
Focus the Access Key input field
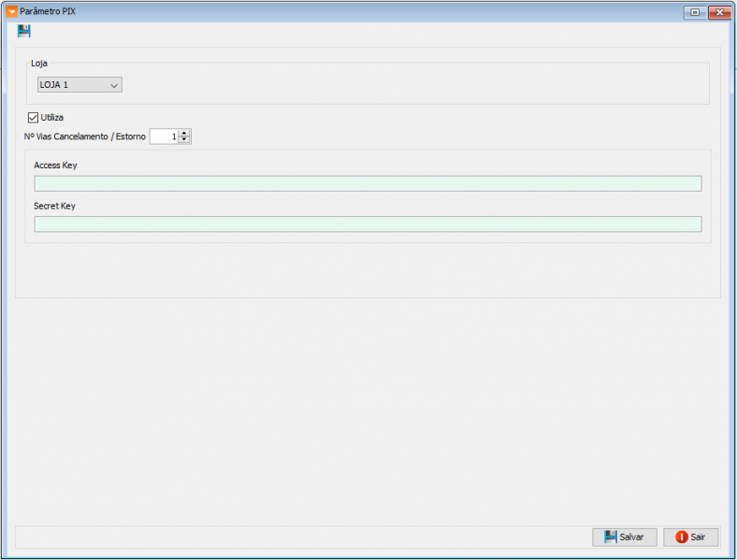[x=368, y=183]
